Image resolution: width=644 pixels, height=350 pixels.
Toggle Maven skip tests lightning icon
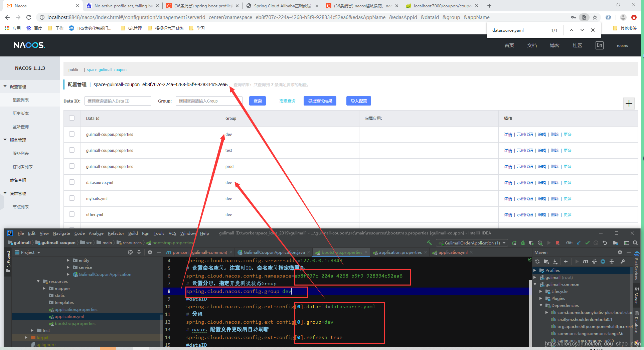pos(603,261)
